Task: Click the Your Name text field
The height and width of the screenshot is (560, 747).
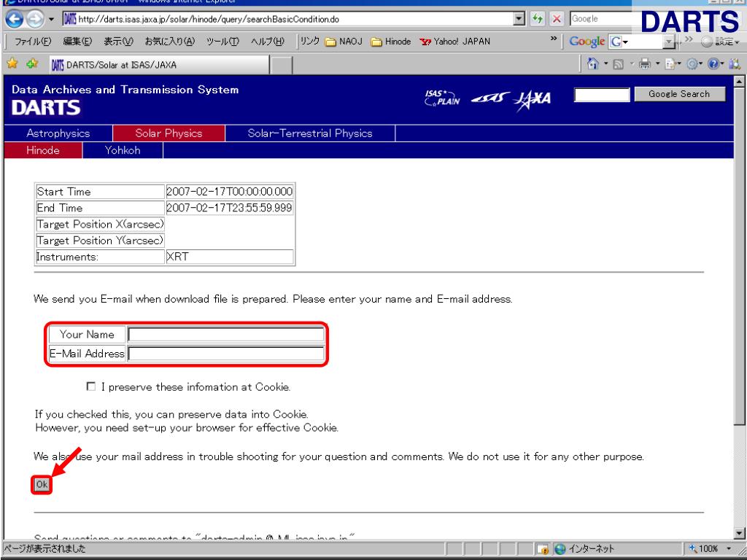Action: (226, 335)
